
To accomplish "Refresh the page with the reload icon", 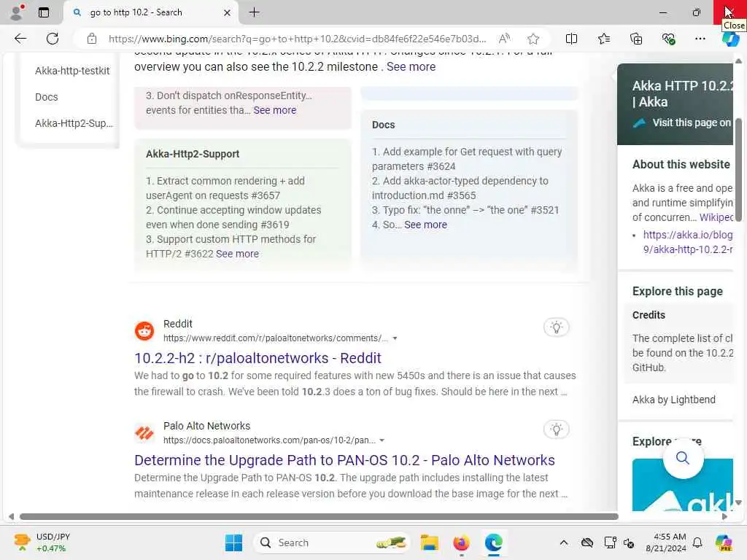I will point(53,39).
